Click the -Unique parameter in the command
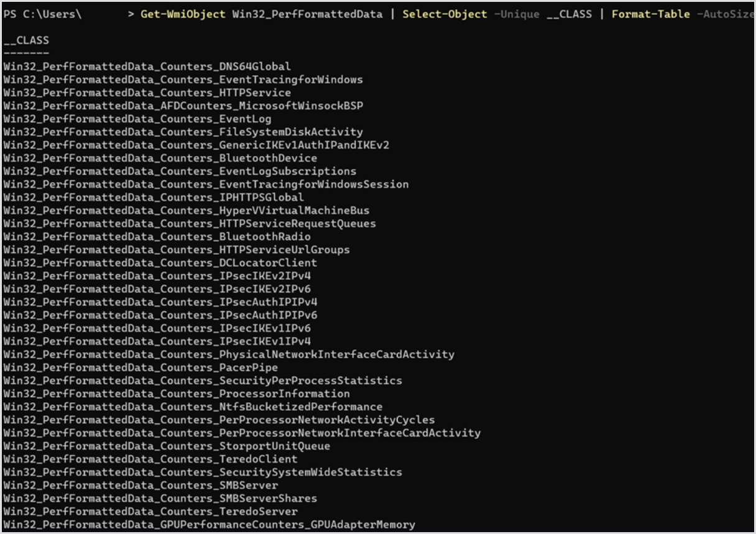The height and width of the screenshot is (534, 756). (x=517, y=14)
